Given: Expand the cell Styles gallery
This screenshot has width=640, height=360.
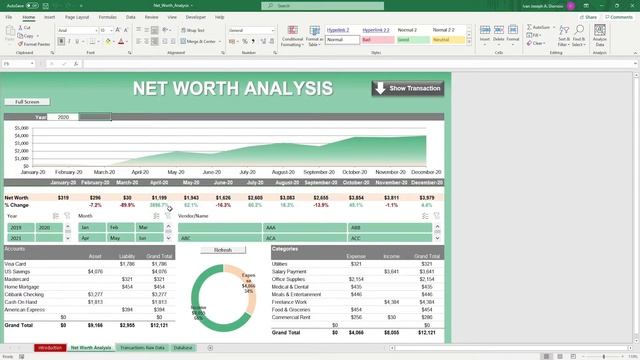Looking at the screenshot, I should (x=469, y=42).
